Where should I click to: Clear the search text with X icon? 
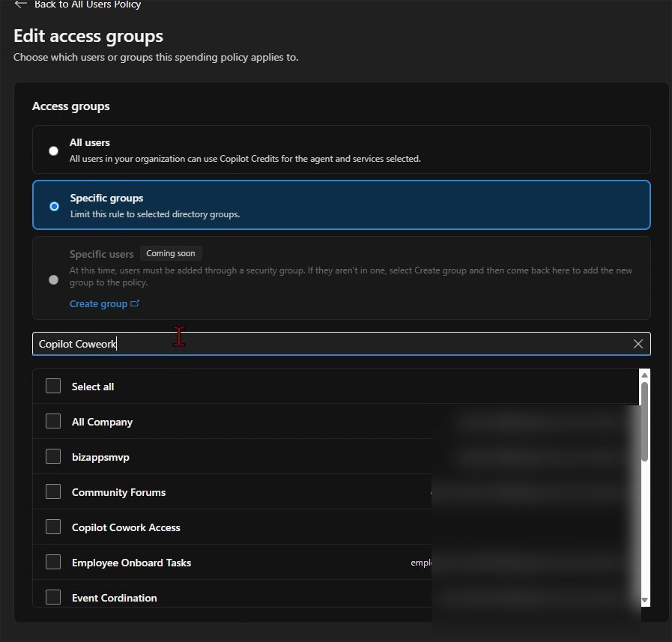pyautogui.click(x=638, y=344)
